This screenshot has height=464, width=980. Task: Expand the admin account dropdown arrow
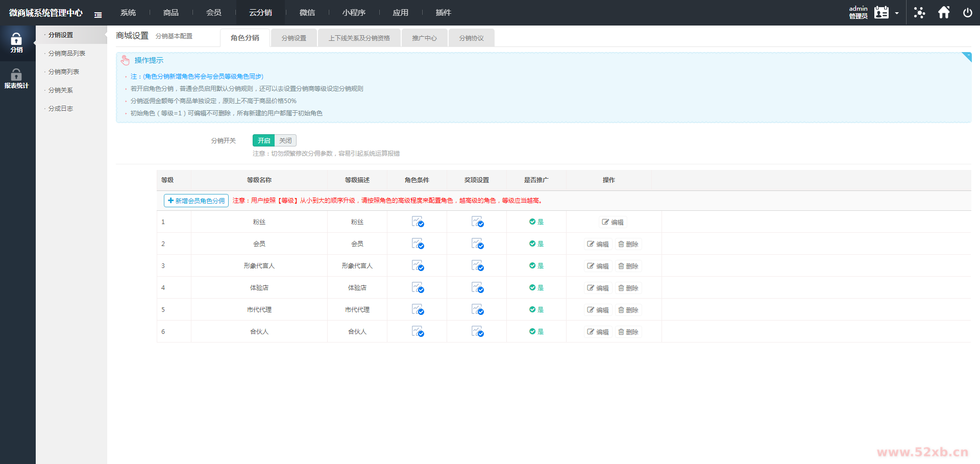pos(897,13)
